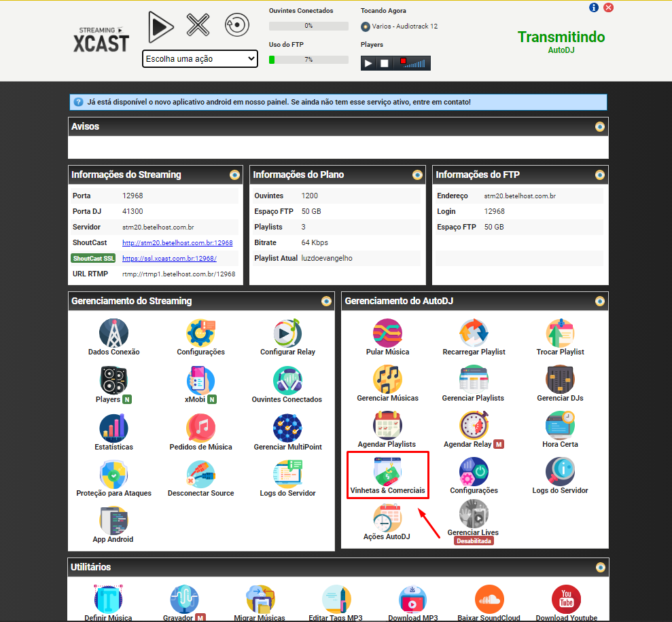Click the Pular Música icon
Screen dimensions: 672x622
(387, 334)
